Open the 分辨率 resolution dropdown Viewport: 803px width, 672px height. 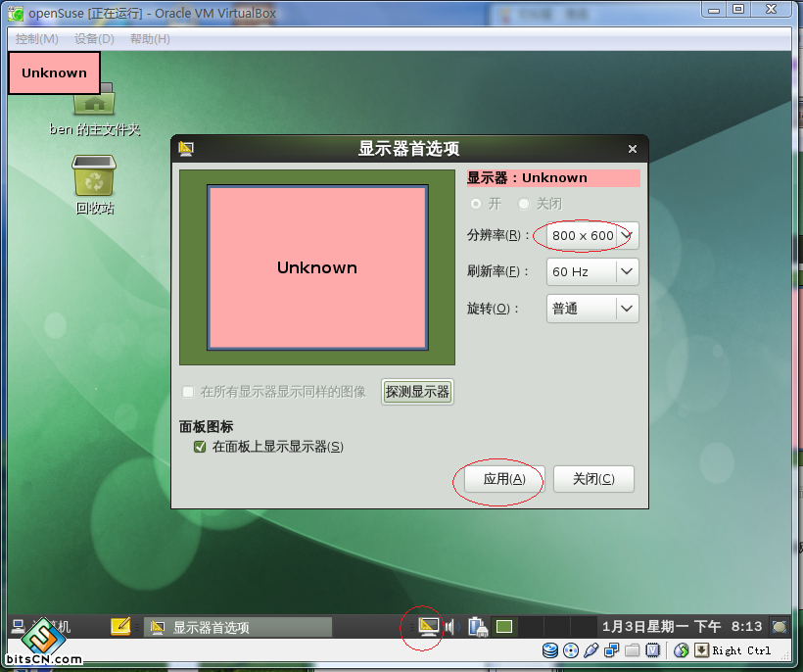(x=592, y=236)
